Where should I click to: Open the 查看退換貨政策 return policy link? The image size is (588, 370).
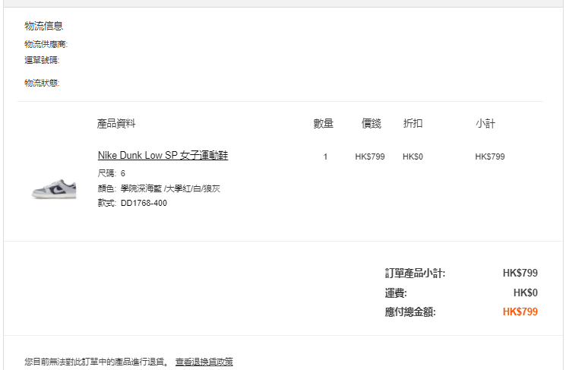204,362
